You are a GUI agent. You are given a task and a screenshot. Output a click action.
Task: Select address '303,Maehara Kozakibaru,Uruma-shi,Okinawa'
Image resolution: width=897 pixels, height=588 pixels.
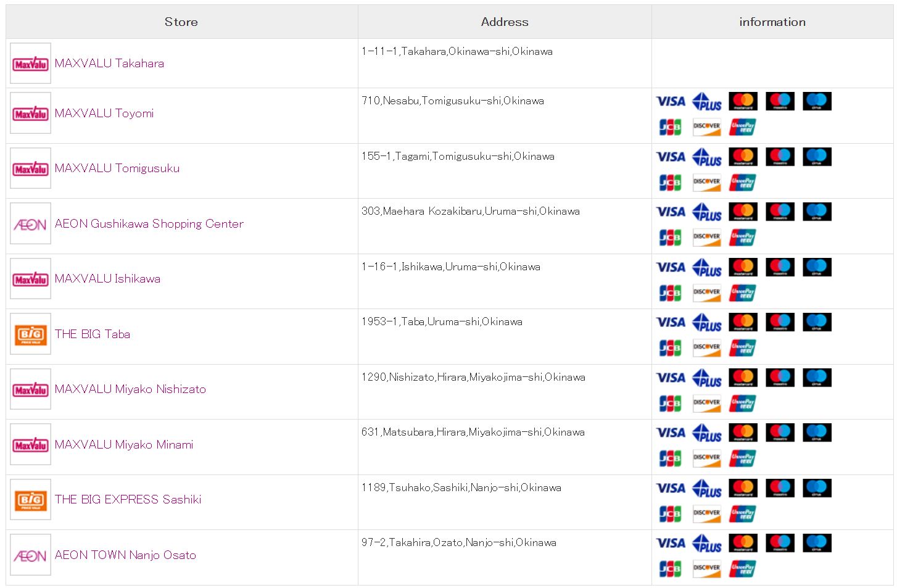[x=471, y=211]
